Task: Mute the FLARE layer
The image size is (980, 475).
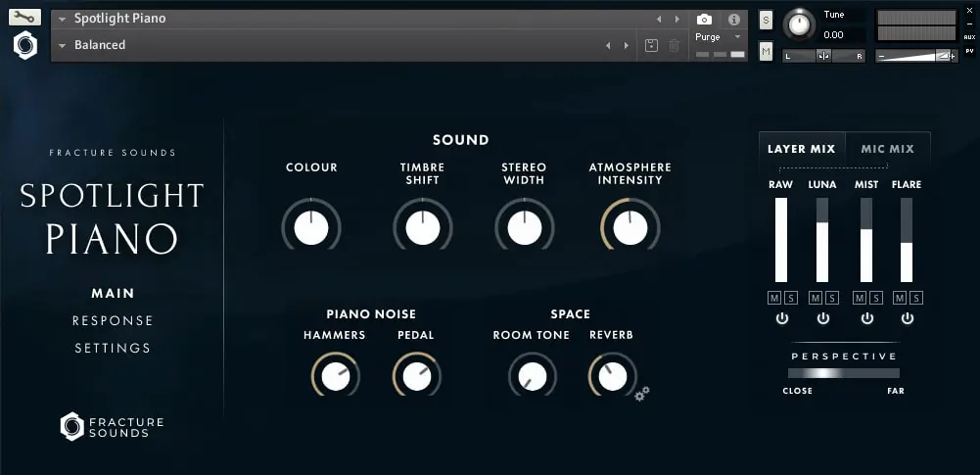Action: 900,298
